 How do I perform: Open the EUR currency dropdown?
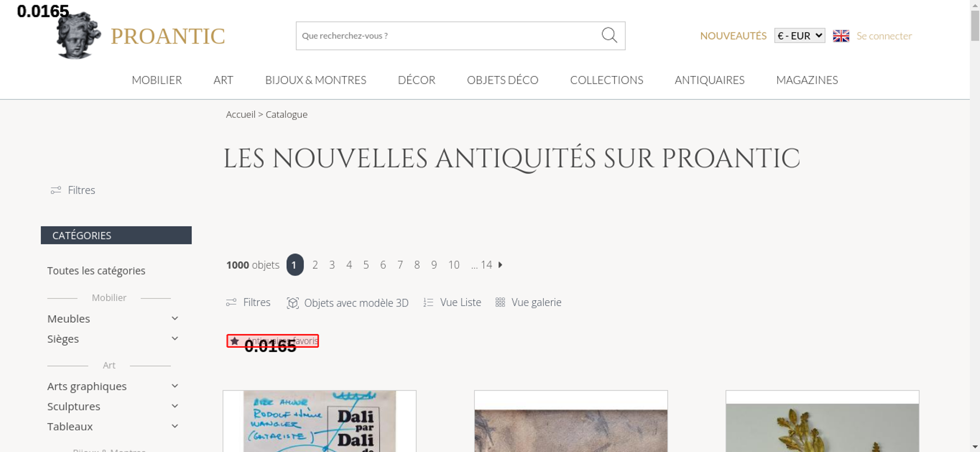tap(800, 36)
